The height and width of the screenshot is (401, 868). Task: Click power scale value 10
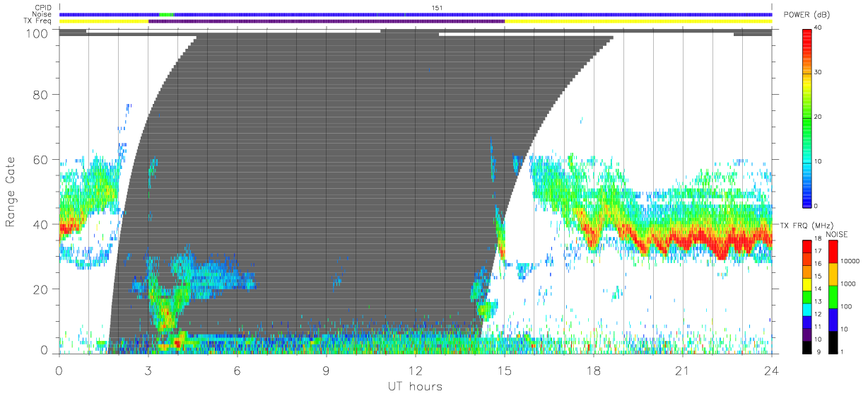coord(819,161)
